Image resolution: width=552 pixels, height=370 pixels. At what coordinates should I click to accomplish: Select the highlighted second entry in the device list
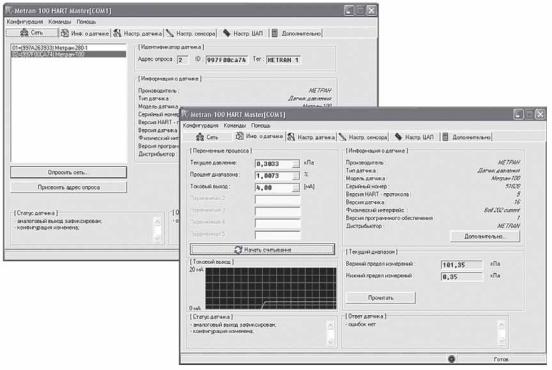69,54
